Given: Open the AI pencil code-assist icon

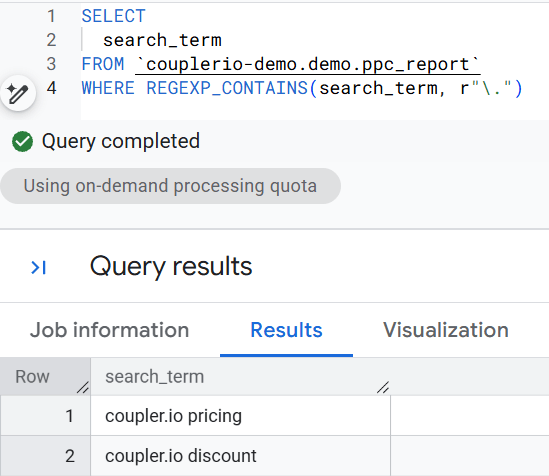Looking at the screenshot, I should 18,93.
